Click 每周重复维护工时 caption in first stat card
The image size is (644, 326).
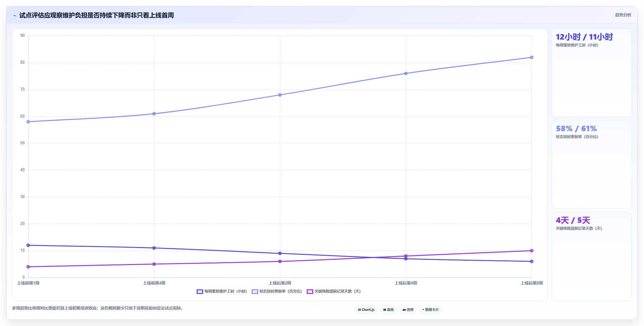[x=577, y=45]
